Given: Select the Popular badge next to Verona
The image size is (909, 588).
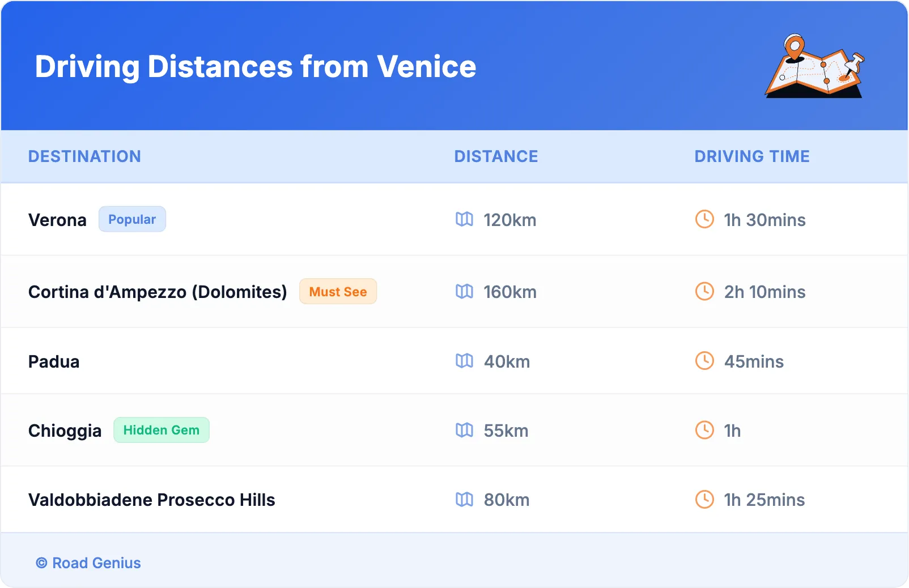Looking at the screenshot, I should click(x=132, y=219).
